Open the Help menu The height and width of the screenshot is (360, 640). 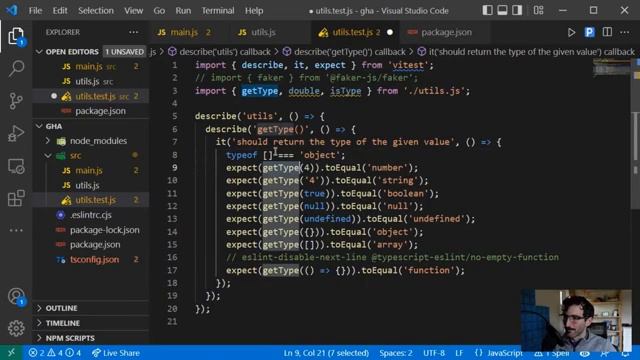254,10
